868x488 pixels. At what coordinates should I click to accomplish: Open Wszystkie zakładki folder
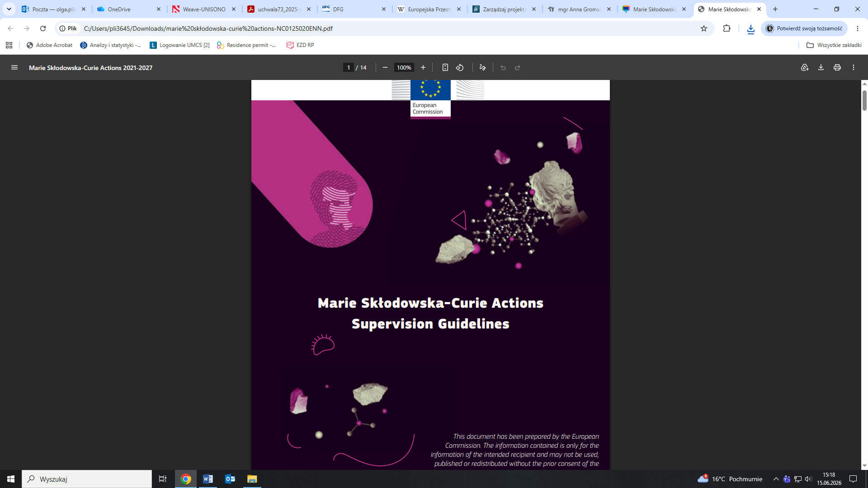point(834,45)
